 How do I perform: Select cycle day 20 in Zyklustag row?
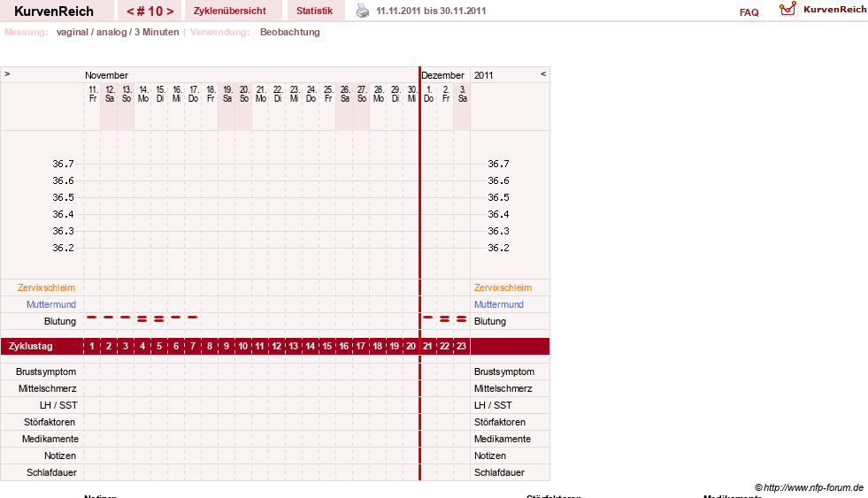click(411, 347)
